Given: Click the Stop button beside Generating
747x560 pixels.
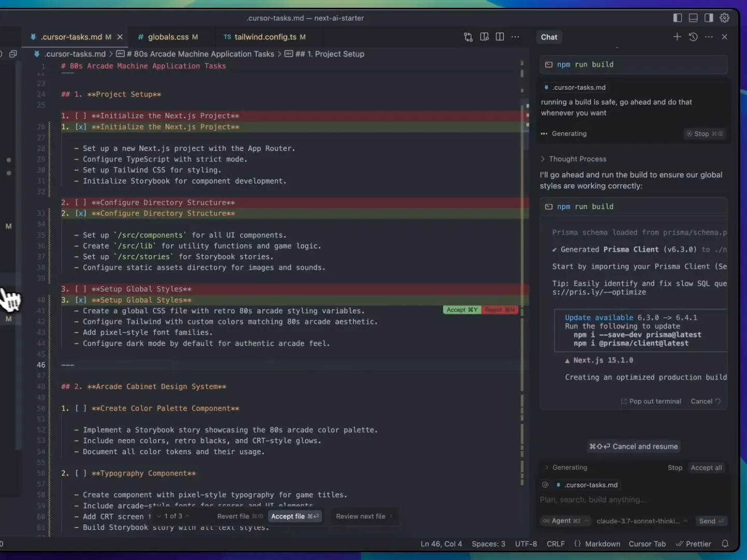Looking at the screenshot, I should point(704,134).
